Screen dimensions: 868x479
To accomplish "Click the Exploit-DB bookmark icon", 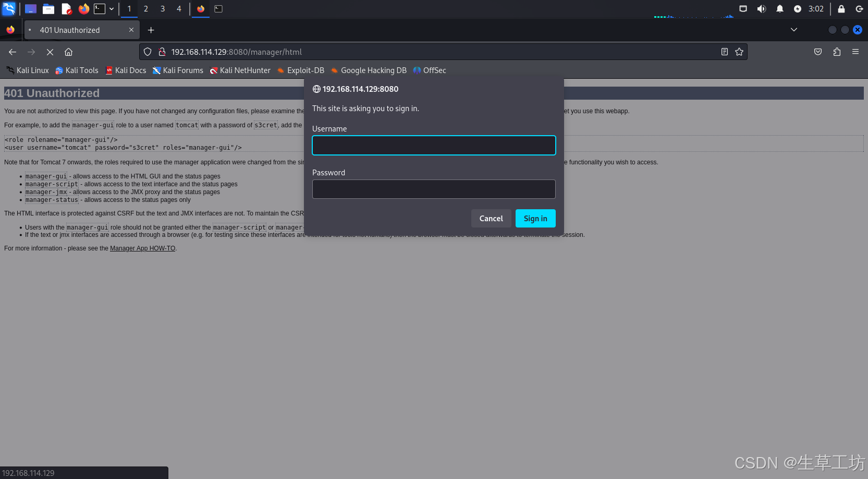I will (280, 70).
